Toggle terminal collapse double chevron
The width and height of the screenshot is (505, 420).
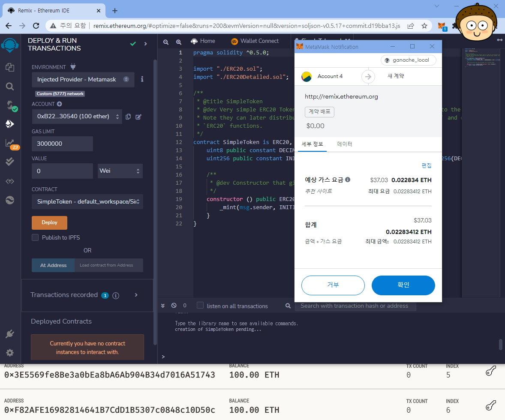(x=163, y=305)
